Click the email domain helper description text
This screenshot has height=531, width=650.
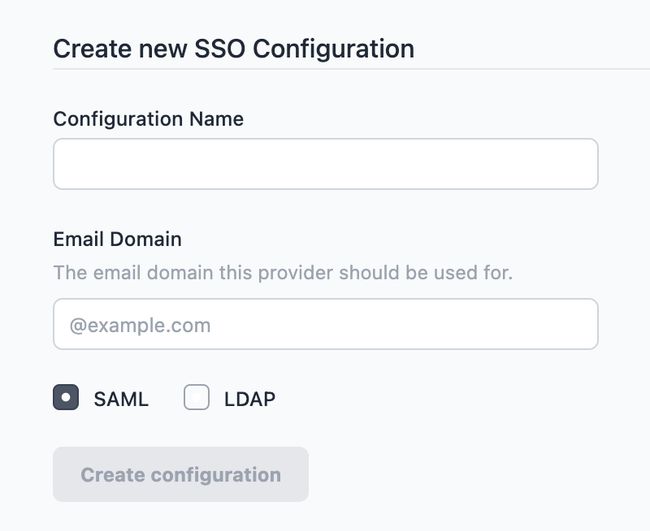pyautogui.click(x=282, y=272)
